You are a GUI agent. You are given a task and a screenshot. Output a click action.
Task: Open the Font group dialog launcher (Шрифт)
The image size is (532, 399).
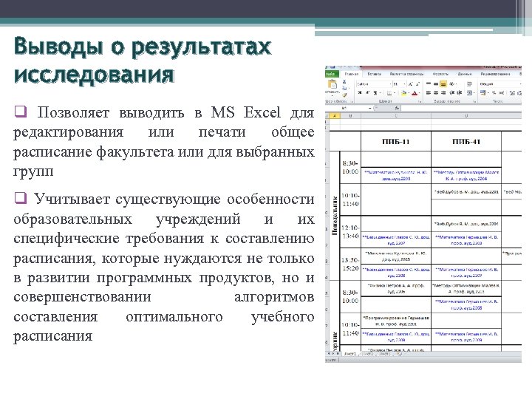(420, 101)
